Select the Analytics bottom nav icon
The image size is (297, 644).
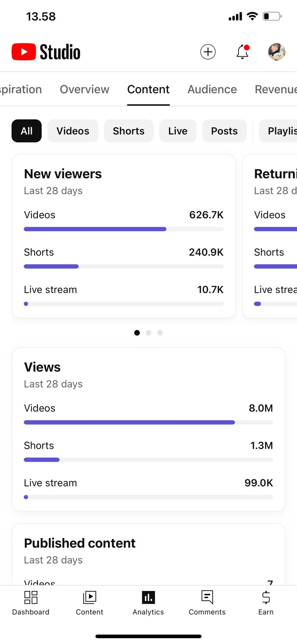point(148,603)
